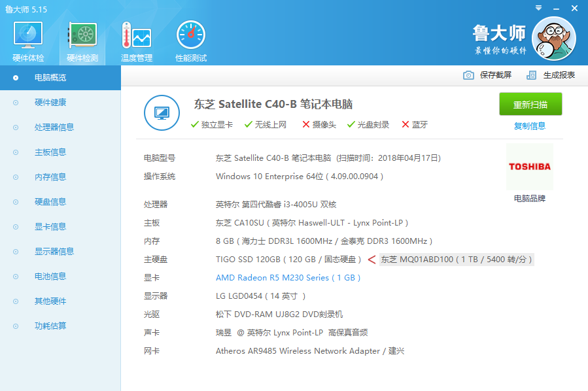
Task: Open 功耗估算 in the sidebar
Action: point(50,326)
